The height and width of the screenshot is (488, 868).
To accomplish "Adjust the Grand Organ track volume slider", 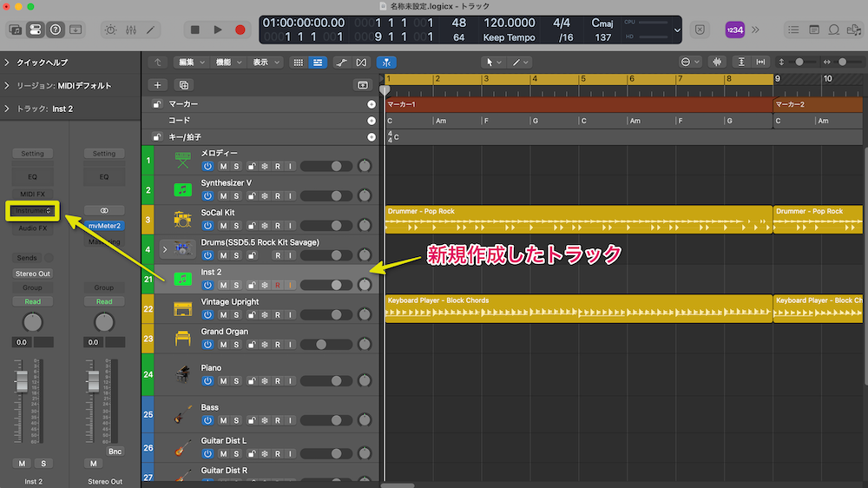I will click(x=326, y=345).
